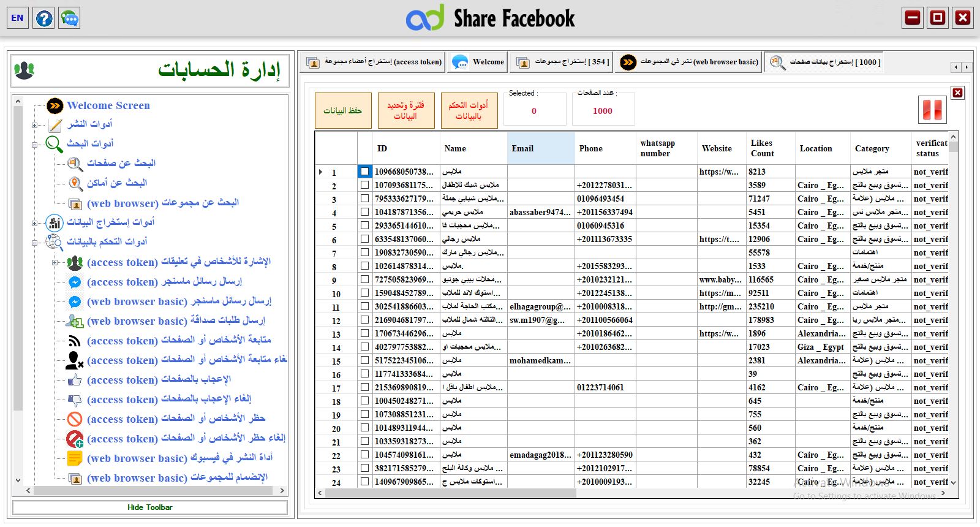The image size is (980, 527).
Task: Click the chart icon beside أدوات إستخراج البيانات
Action: click(55, 222)
